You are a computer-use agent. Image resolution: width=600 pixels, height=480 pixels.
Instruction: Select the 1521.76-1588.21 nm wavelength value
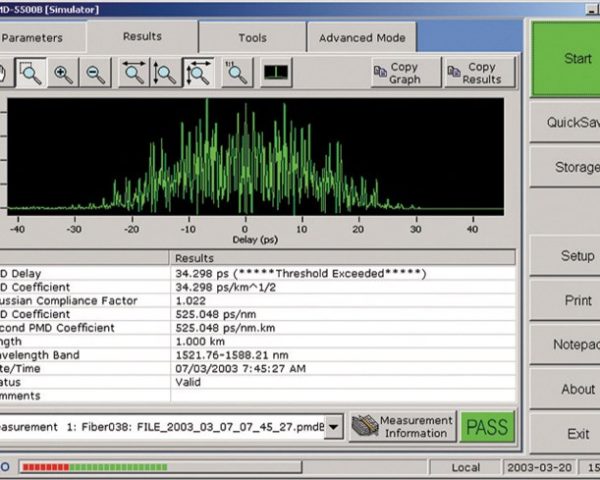tap(232, 355)
